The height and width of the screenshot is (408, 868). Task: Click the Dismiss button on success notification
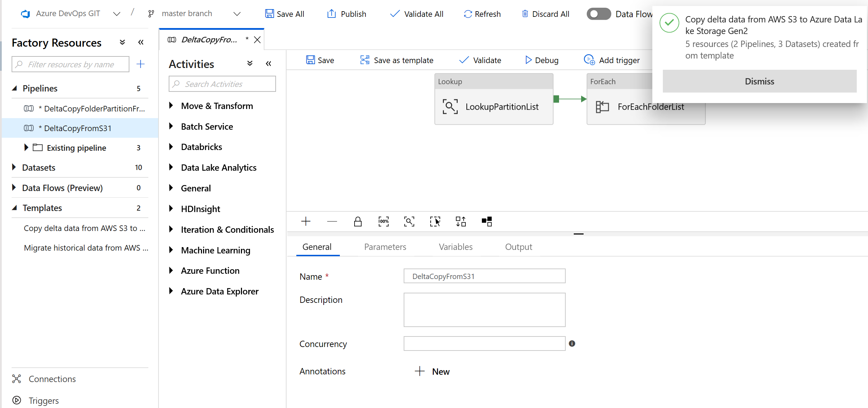point(760,81)
